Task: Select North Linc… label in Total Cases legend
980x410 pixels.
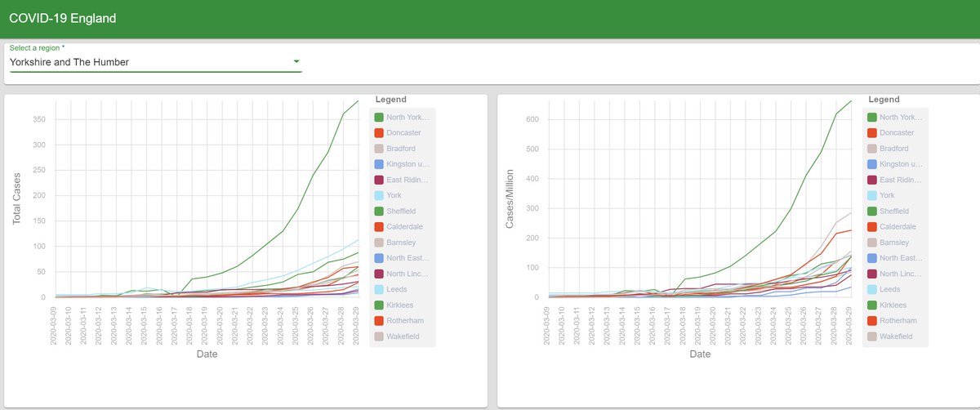Action: 407,274
